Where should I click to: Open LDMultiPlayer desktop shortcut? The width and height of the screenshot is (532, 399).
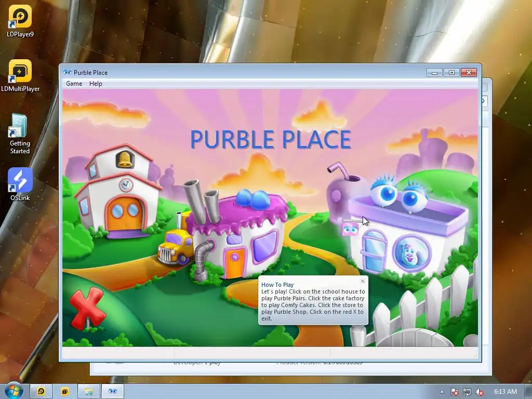(x=20, y=76)
